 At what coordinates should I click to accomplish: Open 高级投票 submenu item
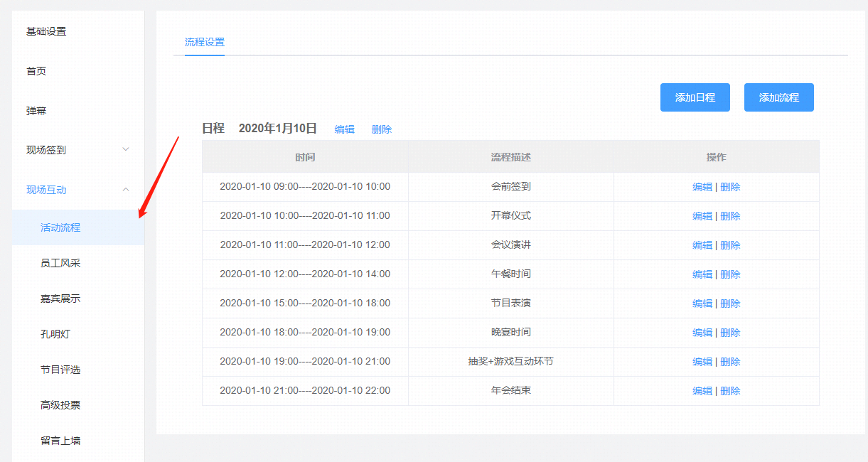[x=60, y=405]
